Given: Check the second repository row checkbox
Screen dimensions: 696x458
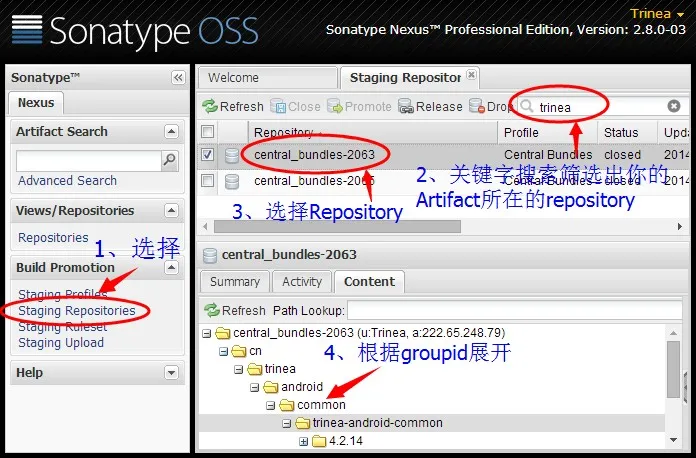Looking at the screenshot, I should point(207,181).
